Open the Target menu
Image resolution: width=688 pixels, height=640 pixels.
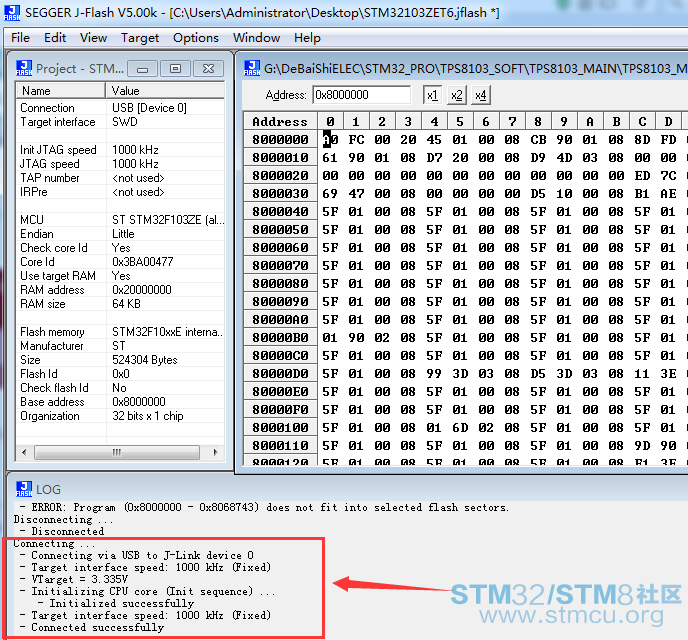point(140,38)
